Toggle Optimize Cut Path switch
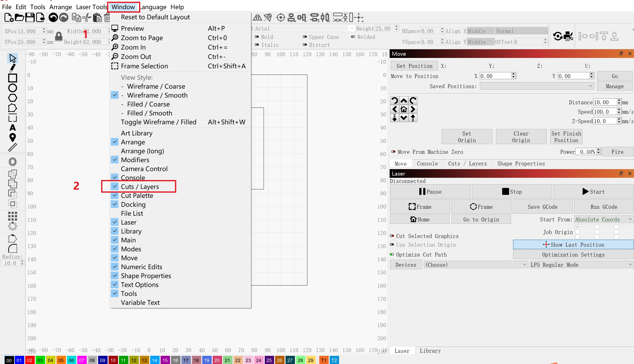Viewport: 634px width, 364px height. [392, 254]
